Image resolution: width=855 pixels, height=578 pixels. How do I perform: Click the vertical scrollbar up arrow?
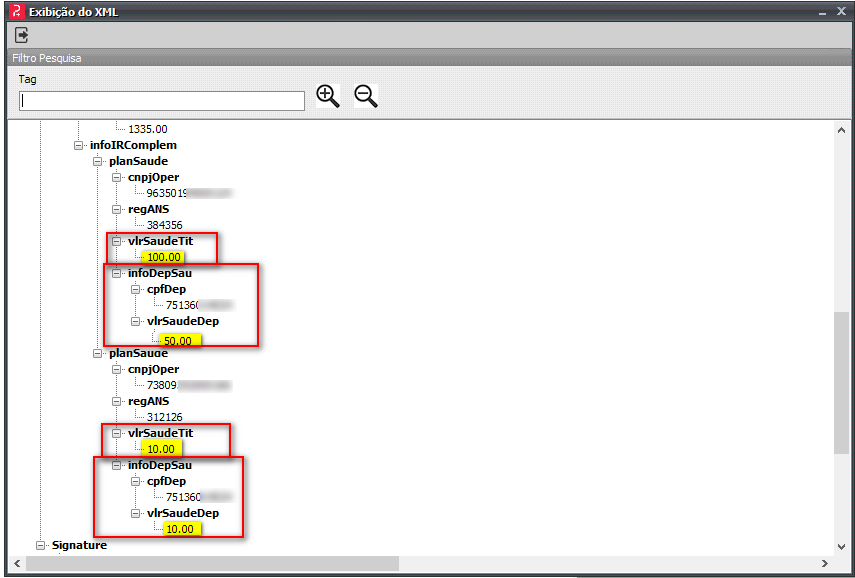pos(841,130)
